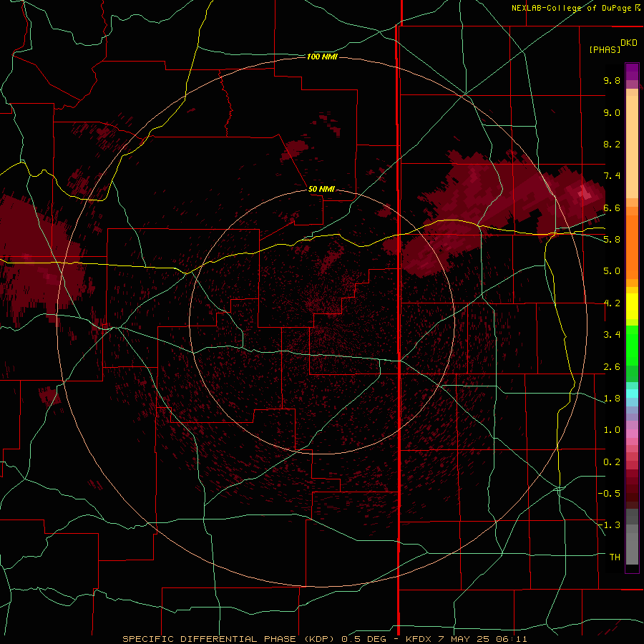Click the 4.2 scale value
The width and height of the screenshot is (644, 644).
(x=612, y=303)
